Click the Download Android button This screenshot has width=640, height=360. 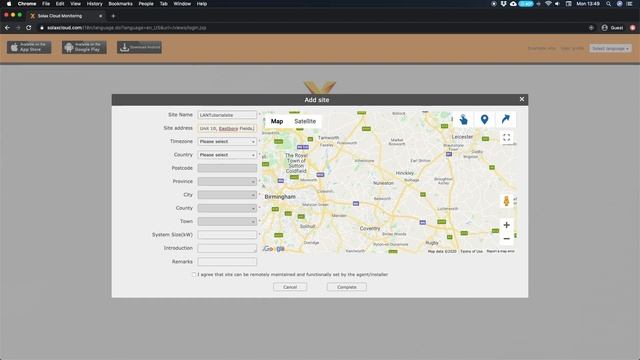pyautogui.click(x=139, y=47)
